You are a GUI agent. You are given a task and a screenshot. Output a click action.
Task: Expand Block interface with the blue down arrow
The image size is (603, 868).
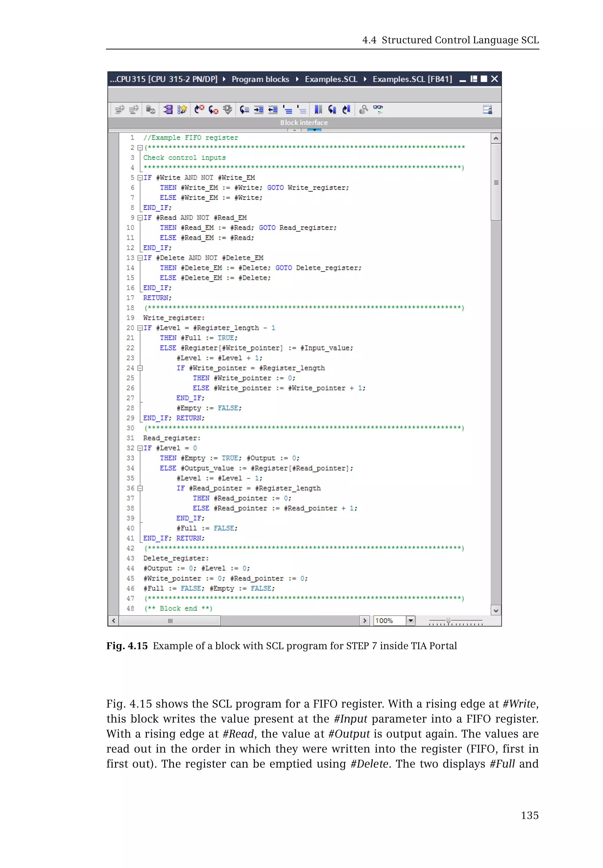pyautogui.click(x=314, y=130)
